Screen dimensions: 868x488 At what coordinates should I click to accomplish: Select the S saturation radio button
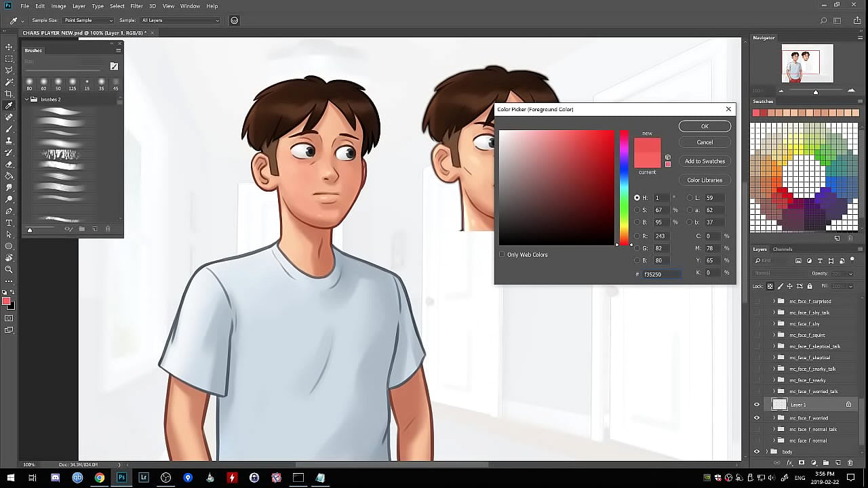637,210
